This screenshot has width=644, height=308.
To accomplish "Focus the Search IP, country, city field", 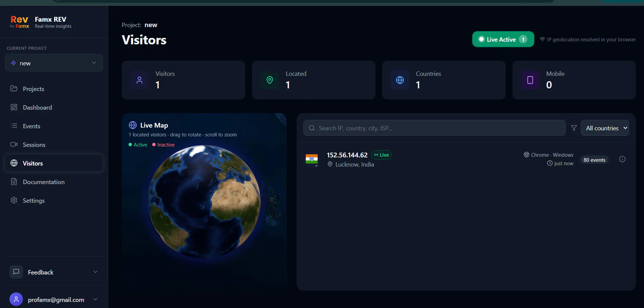I will tap(434, 128).
